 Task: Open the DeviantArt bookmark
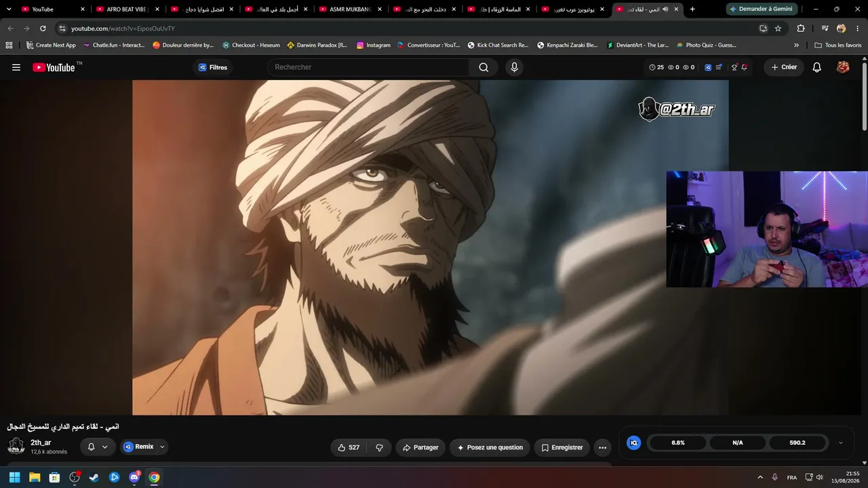coord(637,45)
